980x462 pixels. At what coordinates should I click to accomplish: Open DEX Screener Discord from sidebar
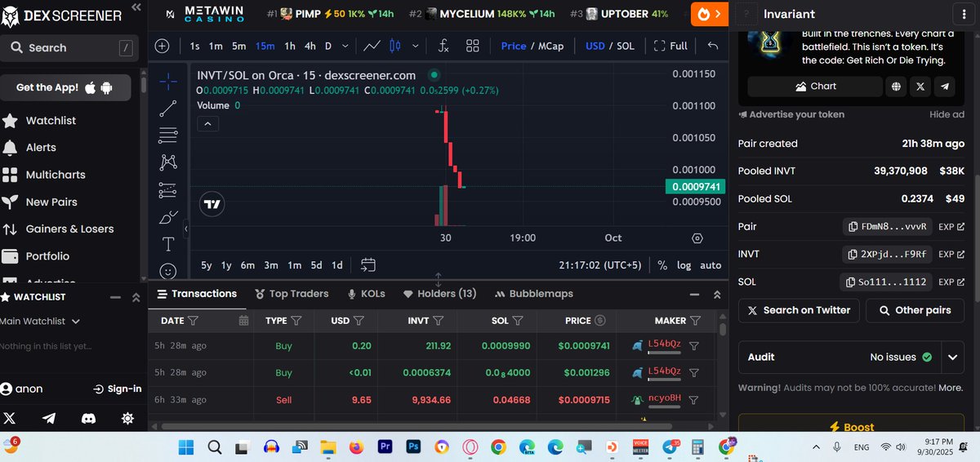click(88, 418)
